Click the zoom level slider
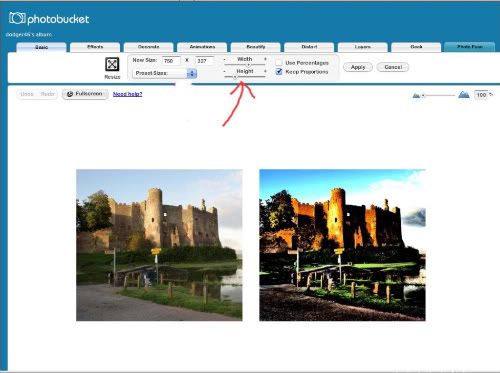Viewport: 500px width, 373px height. click(x=439, y=96)
